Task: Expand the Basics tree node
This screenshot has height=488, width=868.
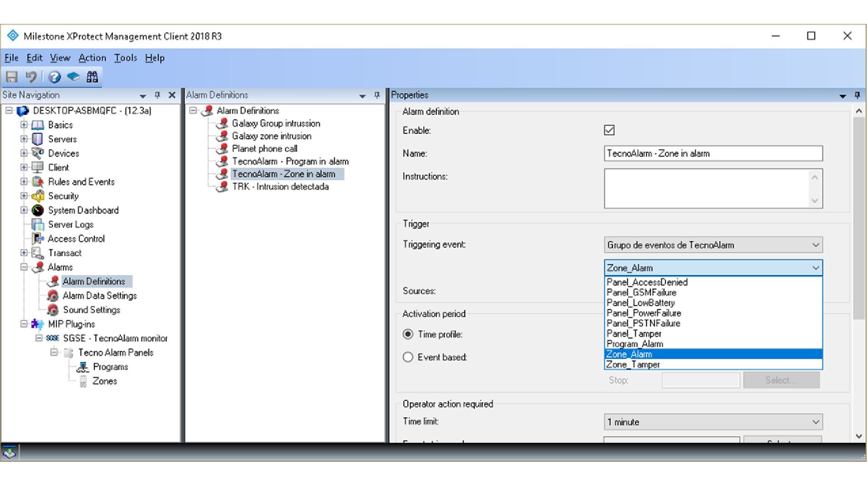Action: click(x=24, y=125)
